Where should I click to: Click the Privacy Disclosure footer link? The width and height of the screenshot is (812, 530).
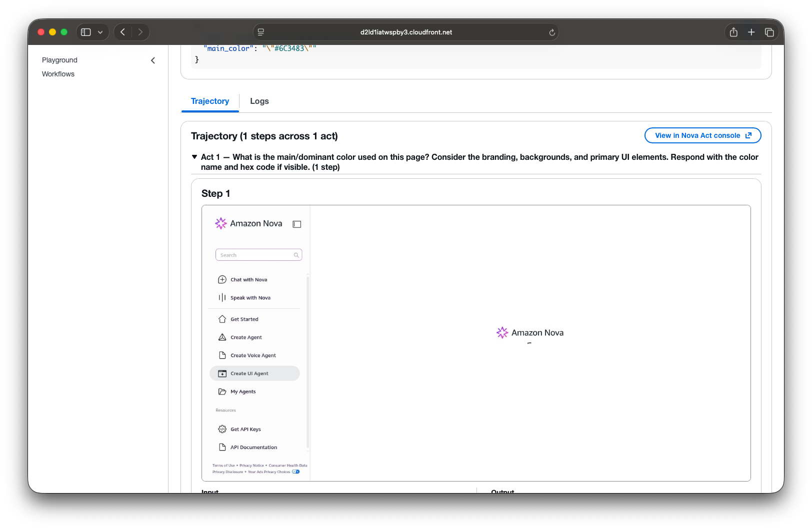227,472
